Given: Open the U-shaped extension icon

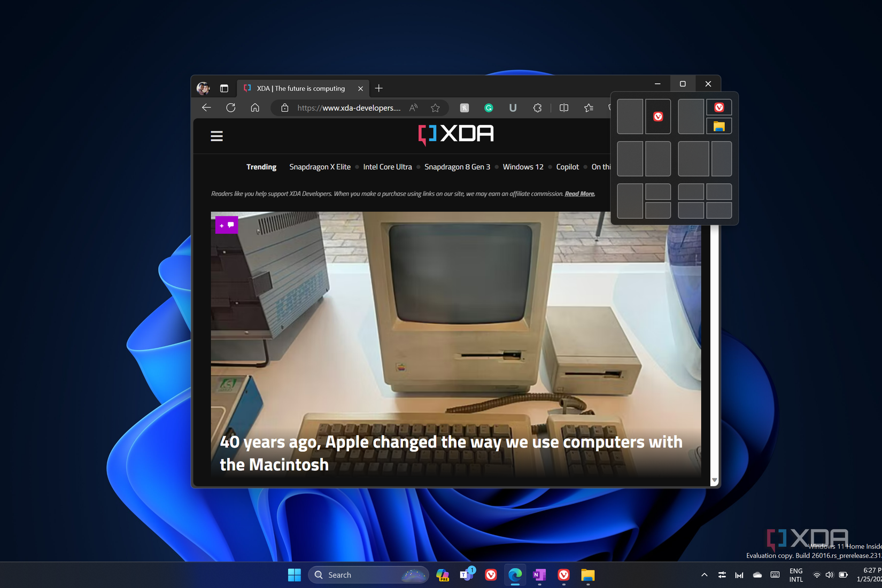Looking at the screenshot, I should tap(513, 107).
